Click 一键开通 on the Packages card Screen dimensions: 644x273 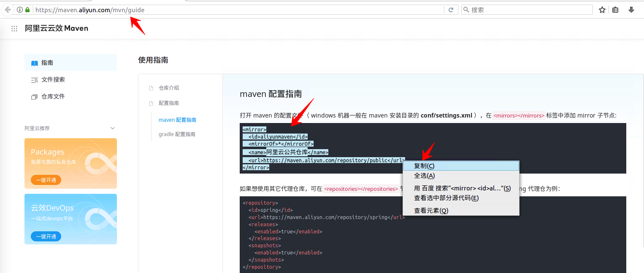pos(46,180)
